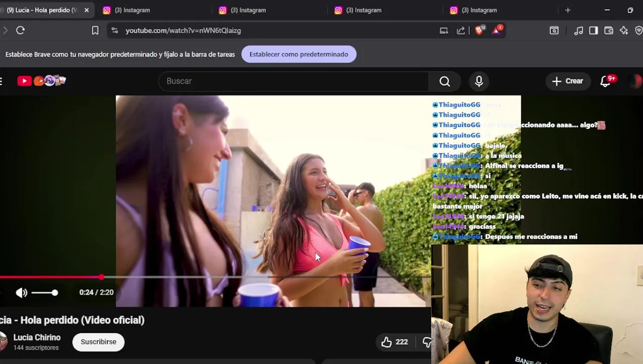Dislike the video with thumbs down
Screen dimensions: 643x364
click(427, 342)
